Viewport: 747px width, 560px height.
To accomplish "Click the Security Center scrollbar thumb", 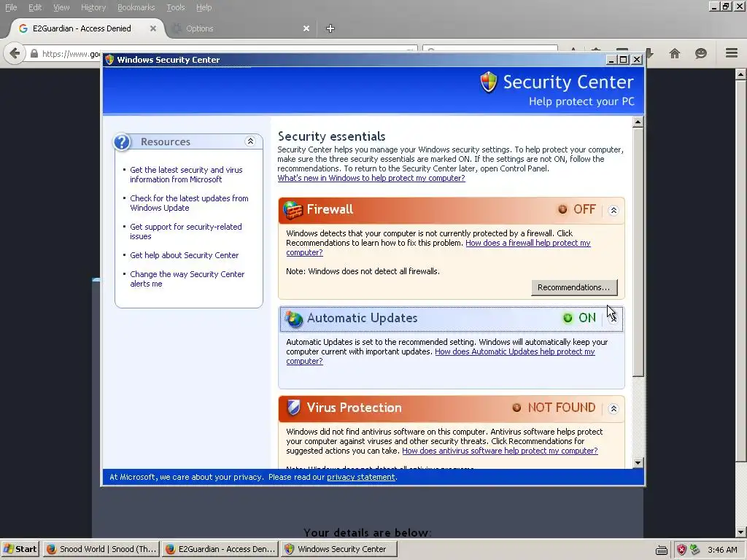I will pyautogui.click(x=638, y=252).
